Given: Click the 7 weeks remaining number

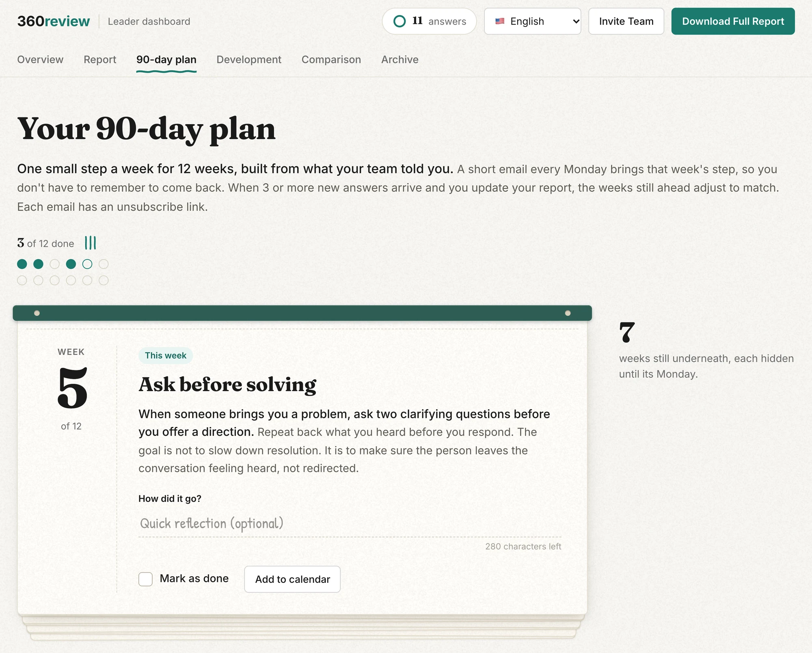Looking at the screenshot, I should [627, 332].
